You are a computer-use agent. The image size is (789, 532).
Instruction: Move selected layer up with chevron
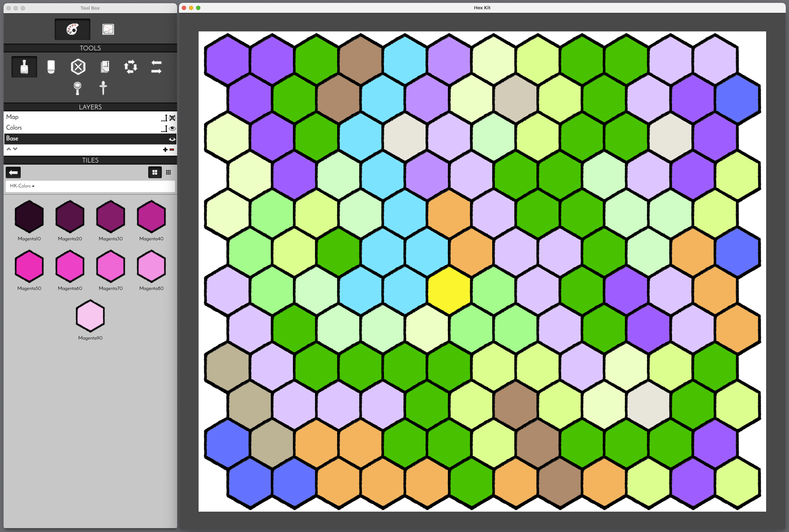click(x=9, y=149)
